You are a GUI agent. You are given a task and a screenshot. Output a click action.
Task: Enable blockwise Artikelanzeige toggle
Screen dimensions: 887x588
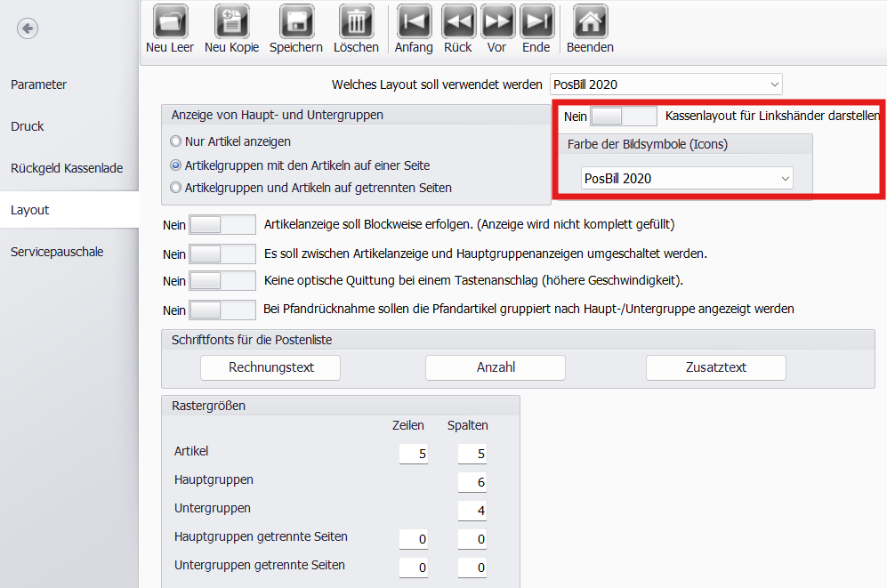click(x=222, y=225)
